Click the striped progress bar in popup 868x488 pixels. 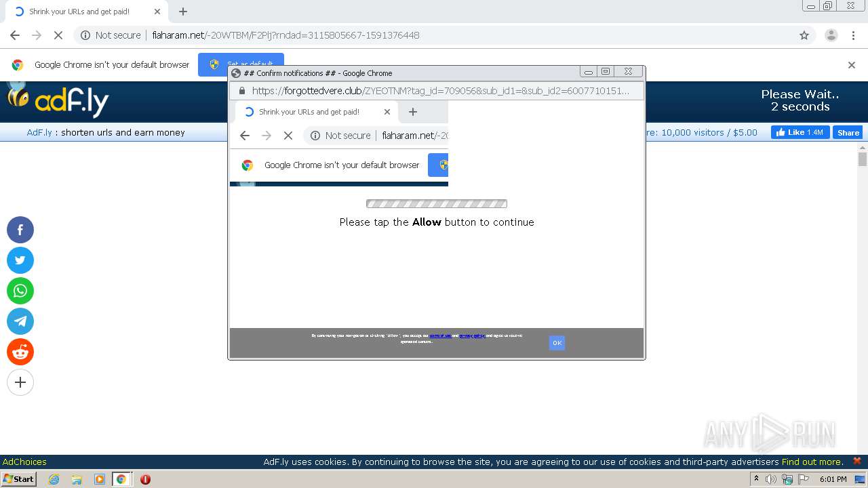point(437,203)
